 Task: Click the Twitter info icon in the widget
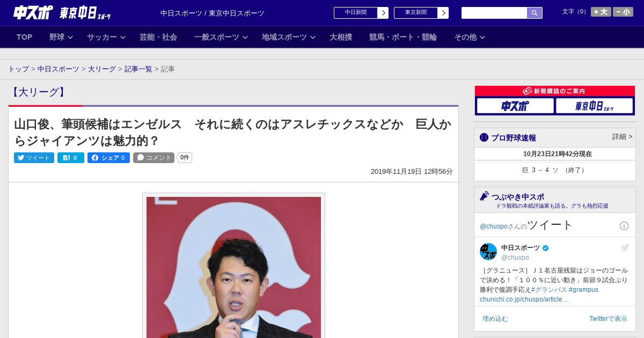624,226
